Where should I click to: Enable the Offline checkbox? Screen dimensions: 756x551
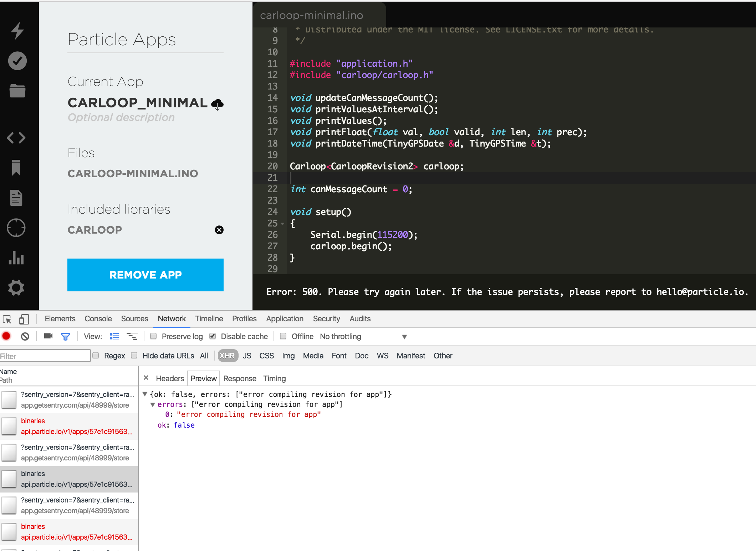pyautogui.click(x=283, y=336)
